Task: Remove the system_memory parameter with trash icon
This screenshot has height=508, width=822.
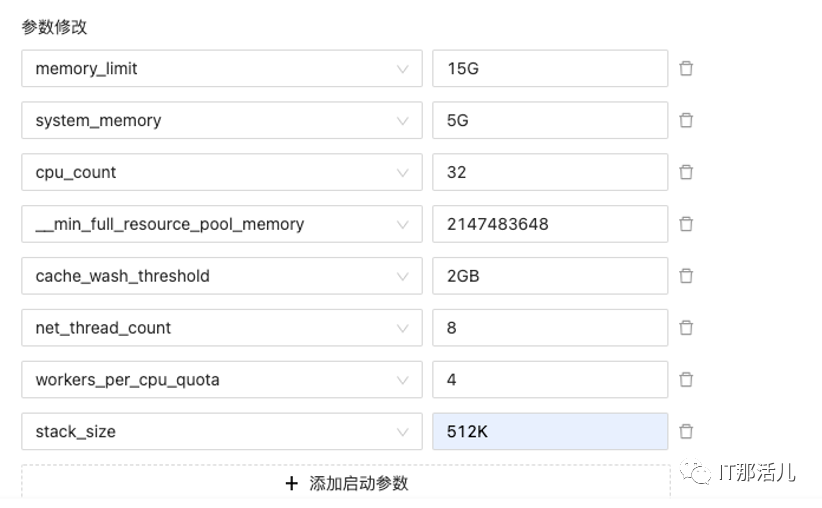Action: [x=686, y=121]
